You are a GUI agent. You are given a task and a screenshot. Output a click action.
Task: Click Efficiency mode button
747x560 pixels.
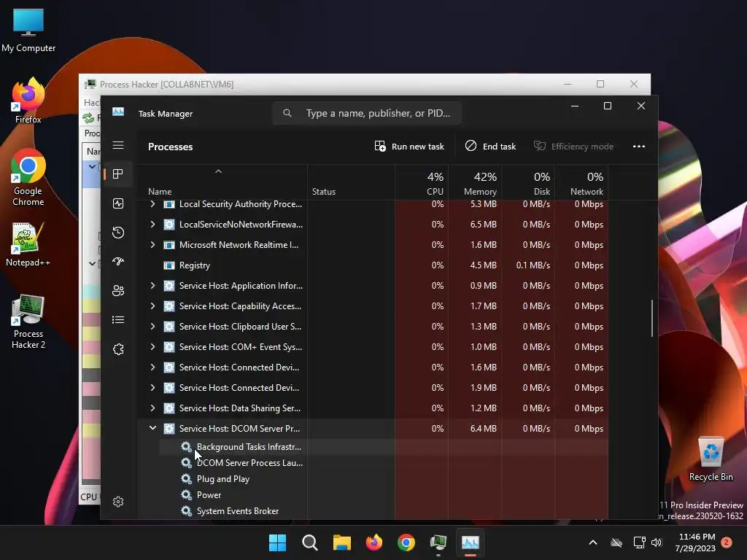(x=573, y=146)
